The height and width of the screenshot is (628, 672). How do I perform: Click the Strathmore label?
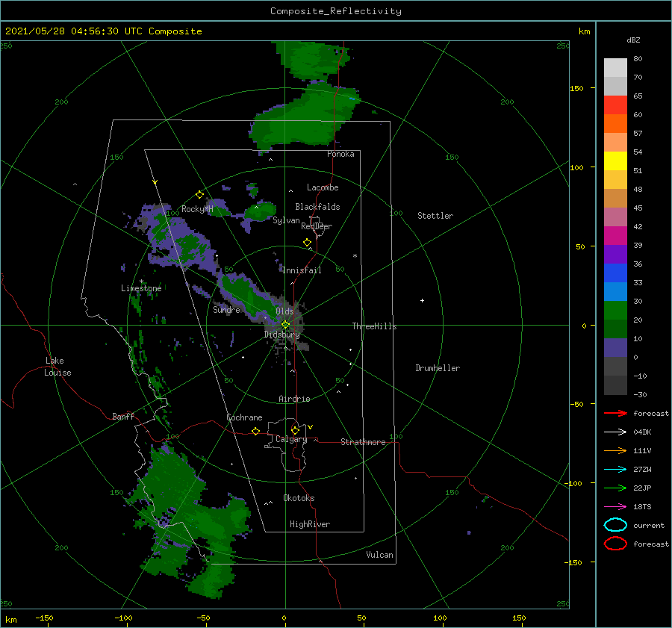point(363,442)
